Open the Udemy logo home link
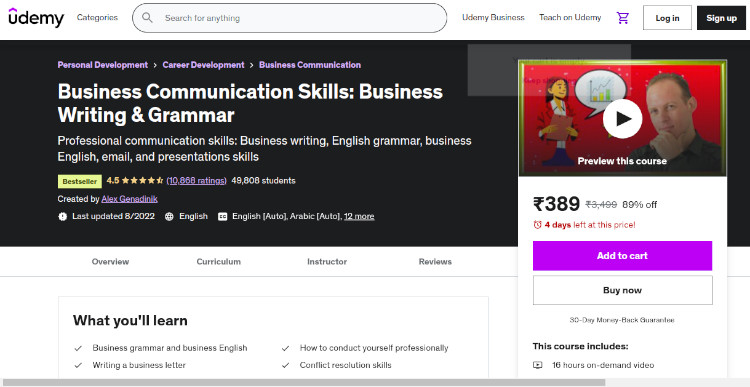The height and width of the screenshot is (387, 750). click(x=36, y=18)
